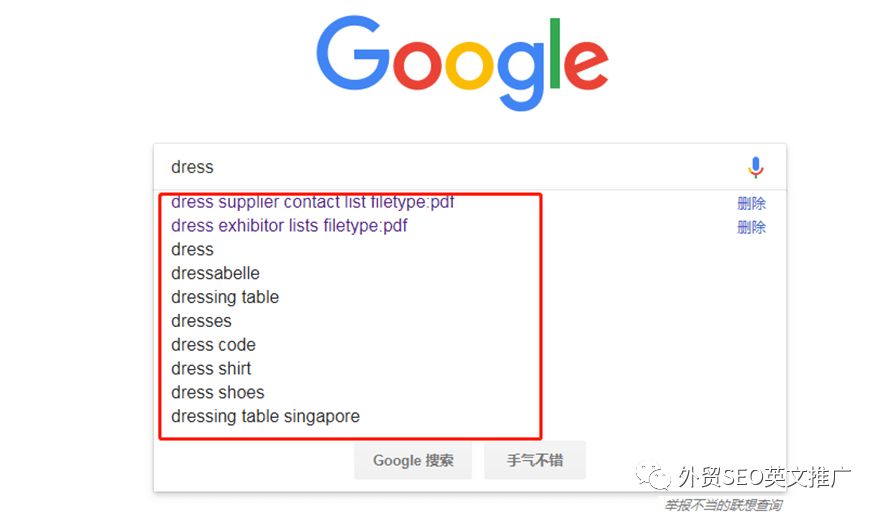Image resolution: width=880 pixels, height=516 pixels.
Task: Select suggestion "dress exhibitor lists filetype:pdf"
Action: [289, 226]
